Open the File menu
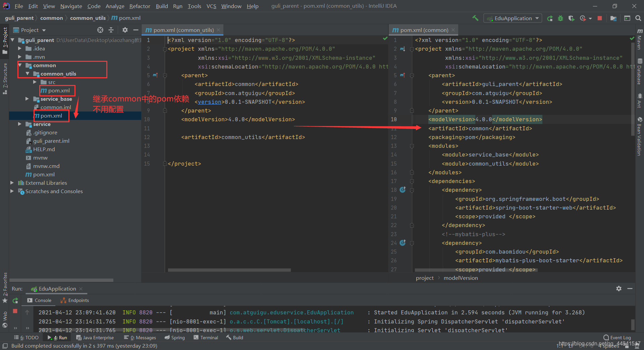 pyautogui.click(x=19, y=6)
